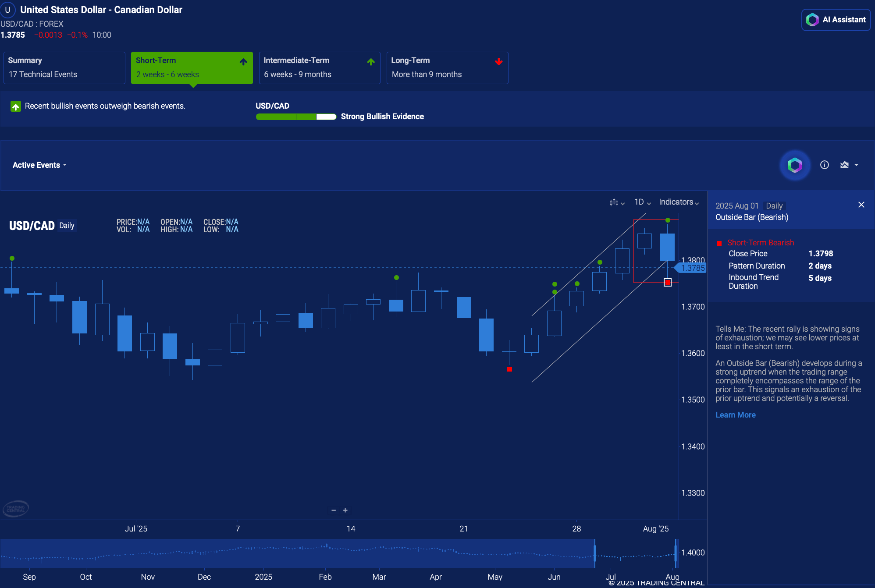The image size is (875, 588).
Task: Select the Short-Term tab
Action: coord(192,68)
